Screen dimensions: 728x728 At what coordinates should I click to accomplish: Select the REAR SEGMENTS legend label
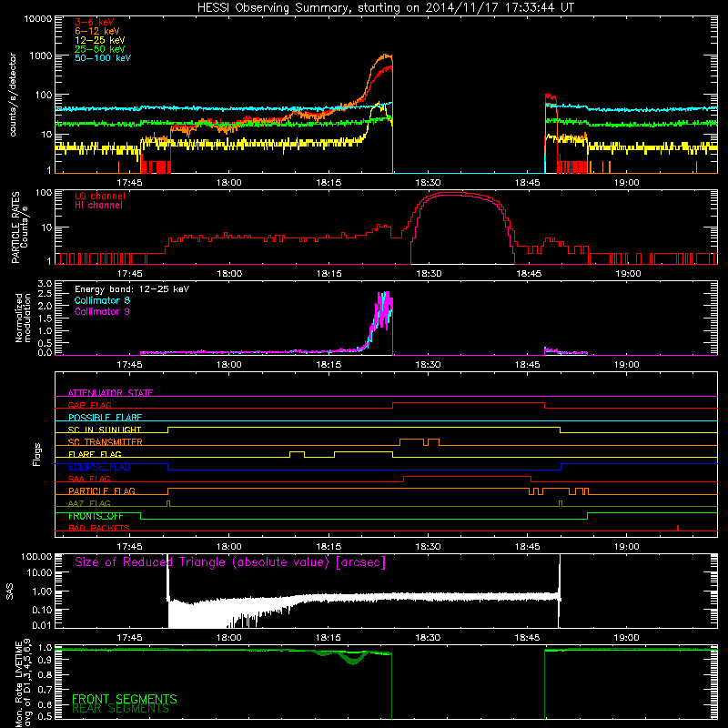pyautogui.click(x=121, y=709)
